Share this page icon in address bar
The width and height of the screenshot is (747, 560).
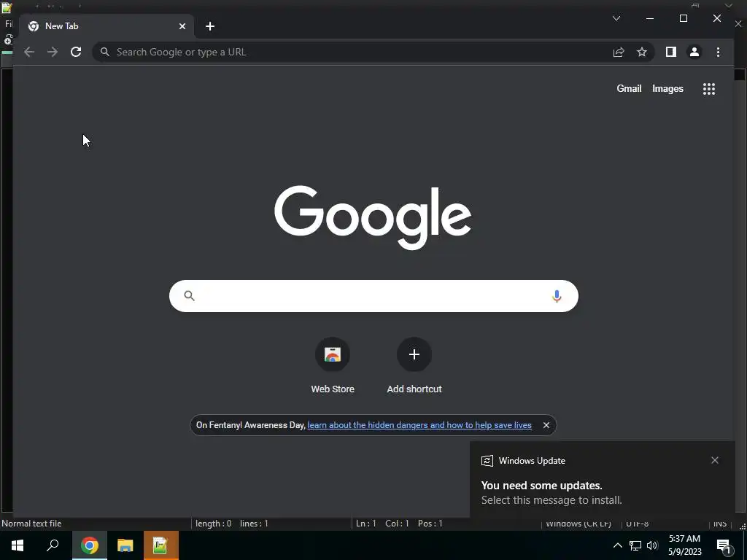tap(619, 52)
